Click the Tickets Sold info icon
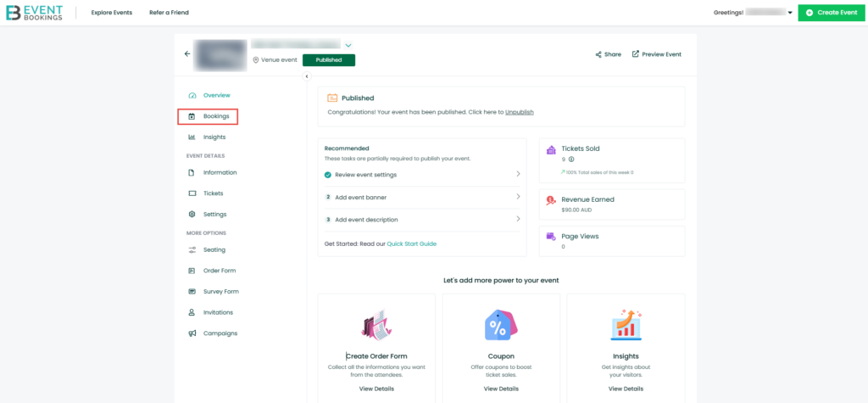This screenshot has width=868, height=403. pyautogui.click(x=571, y=159)
